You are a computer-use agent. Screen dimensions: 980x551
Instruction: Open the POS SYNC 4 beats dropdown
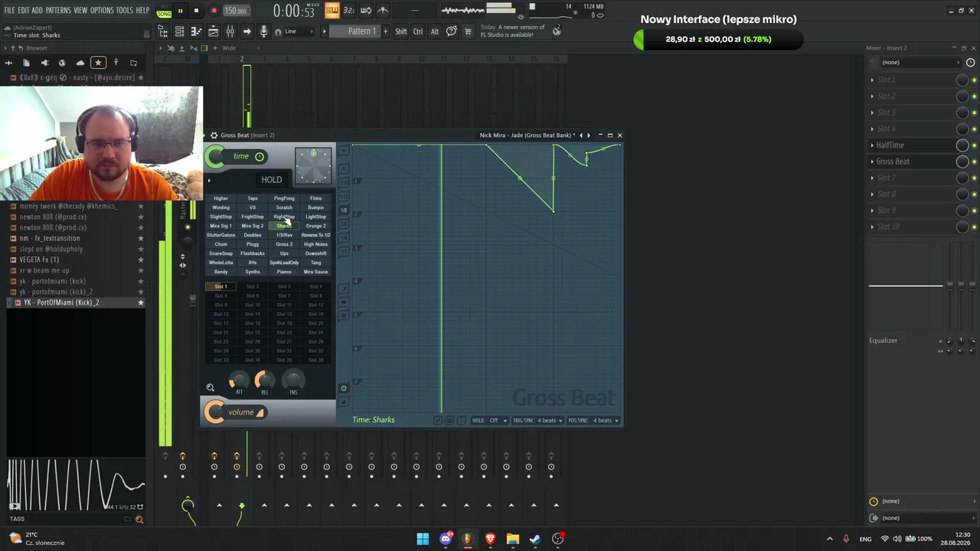tap(593, 420)
